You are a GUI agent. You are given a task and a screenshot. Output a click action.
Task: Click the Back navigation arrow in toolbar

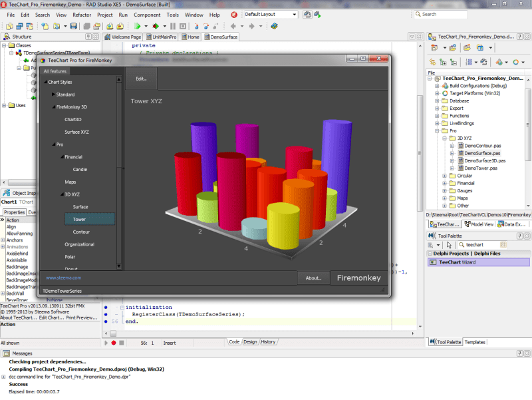click(x=233, y=26)
